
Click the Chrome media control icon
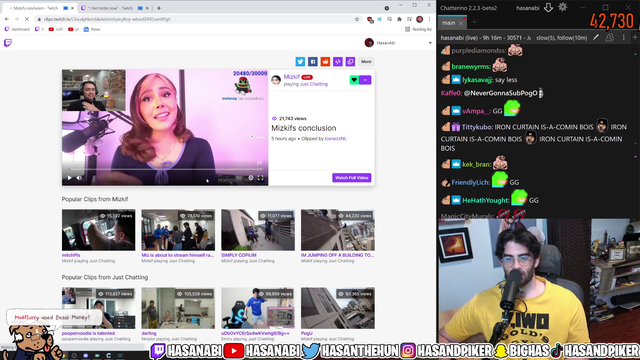409,19
